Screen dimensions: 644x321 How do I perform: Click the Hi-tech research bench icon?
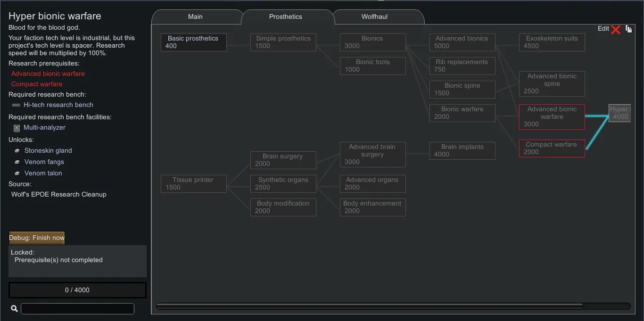pos(17,105)
